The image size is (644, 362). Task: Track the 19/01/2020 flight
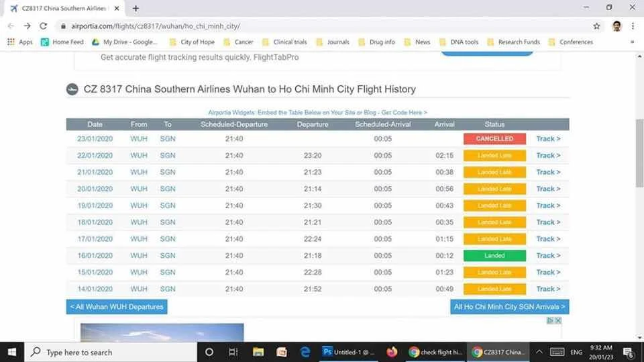click(548, 206)
